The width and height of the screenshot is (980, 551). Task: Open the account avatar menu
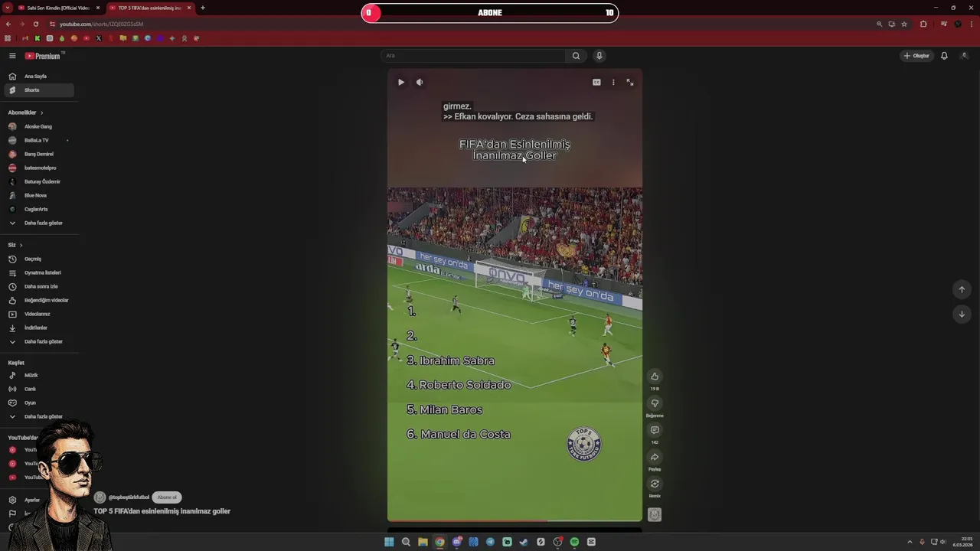964,56
